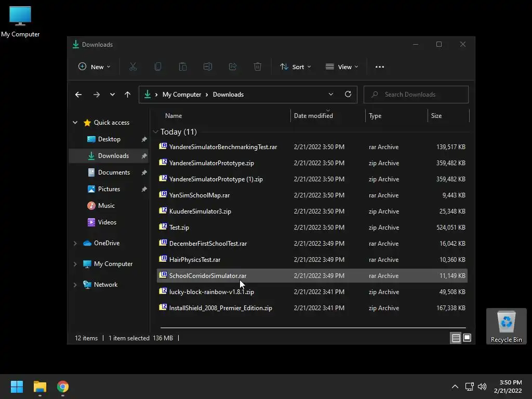This screenshot has height=399, width=532.
Task: Switch to details view layout icon
Action: [x=456, y=338]
